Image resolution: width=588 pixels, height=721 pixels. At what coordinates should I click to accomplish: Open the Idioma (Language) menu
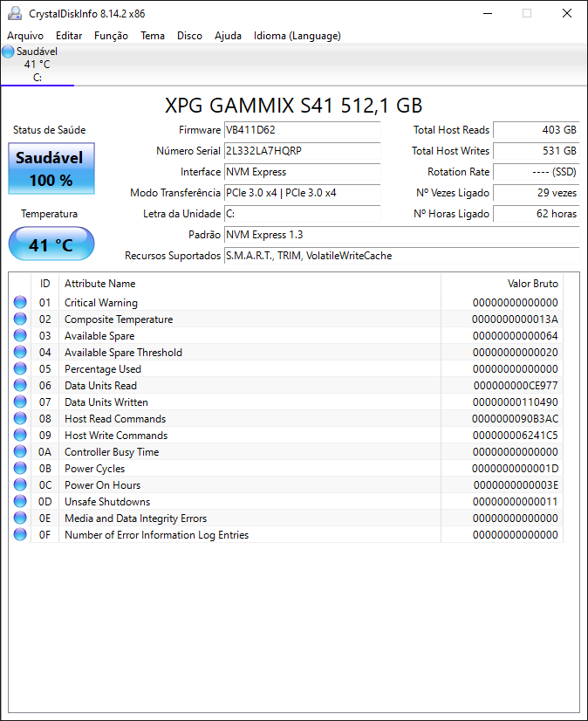[x=297, y=36]
